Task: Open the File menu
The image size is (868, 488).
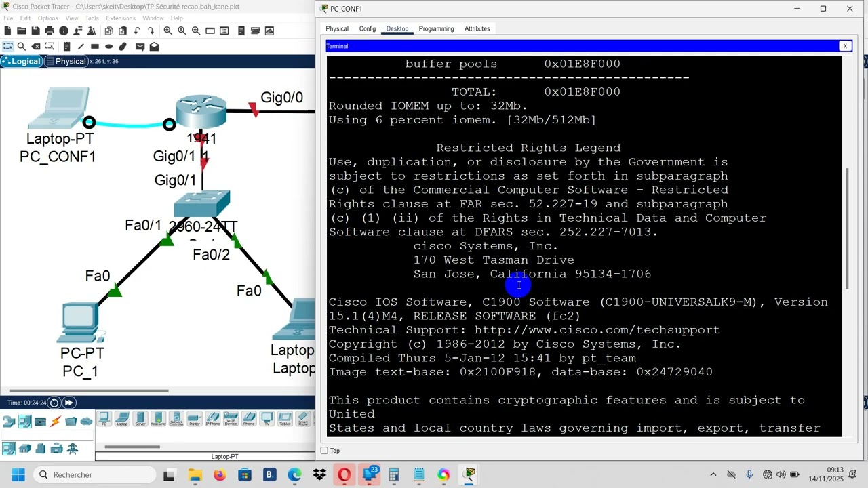Action: point(8,18)
